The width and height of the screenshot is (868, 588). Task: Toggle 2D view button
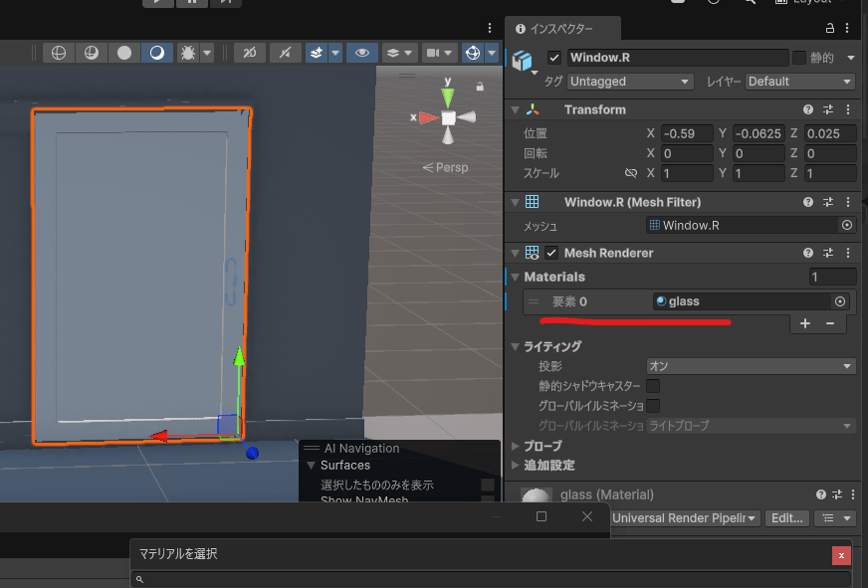[250, 53]
